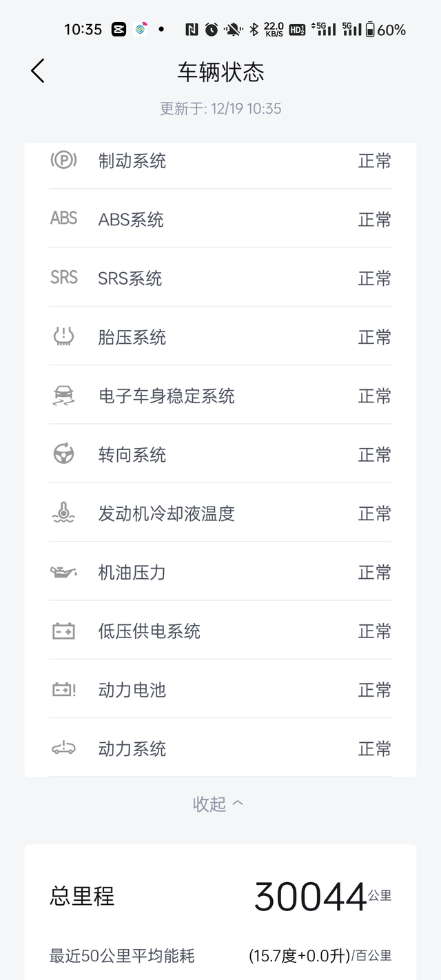Viewport: 441px width, 980px height.
Task: Collapse the status list via 收起
Action: pyautogui.click(x=219, y=803)
